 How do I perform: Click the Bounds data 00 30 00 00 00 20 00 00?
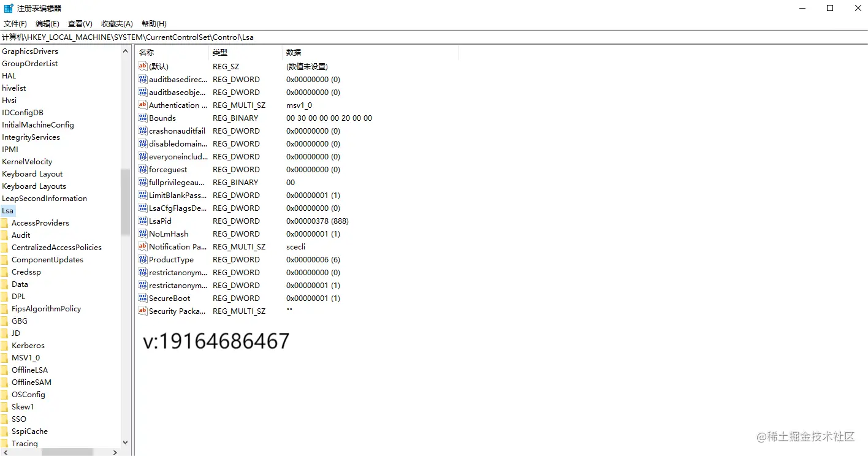(x=329, y=118)
